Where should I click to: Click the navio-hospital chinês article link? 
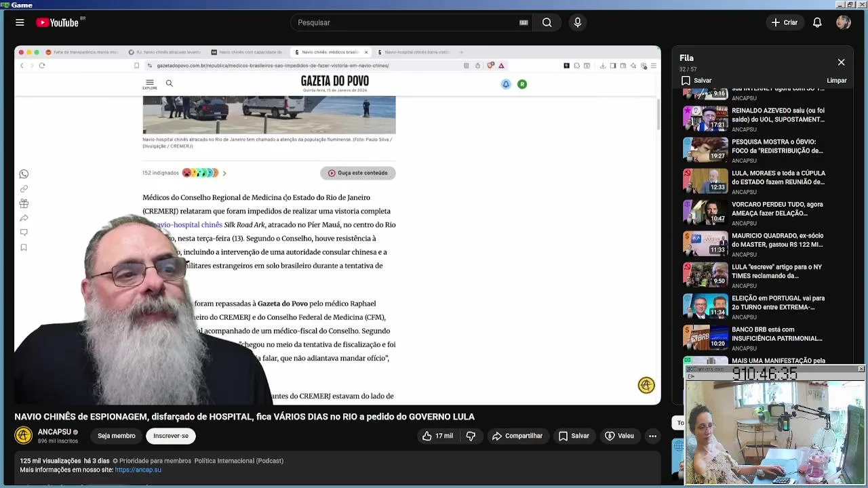coord(189,225)
